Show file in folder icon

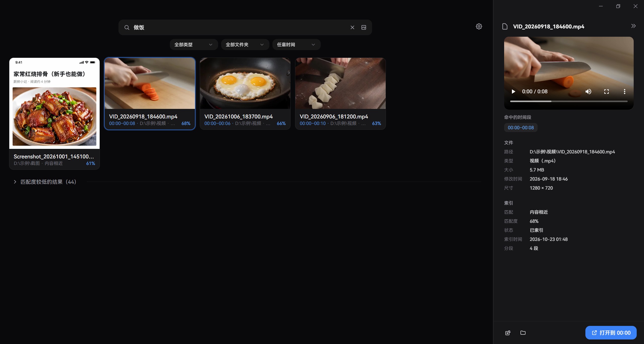523,333
